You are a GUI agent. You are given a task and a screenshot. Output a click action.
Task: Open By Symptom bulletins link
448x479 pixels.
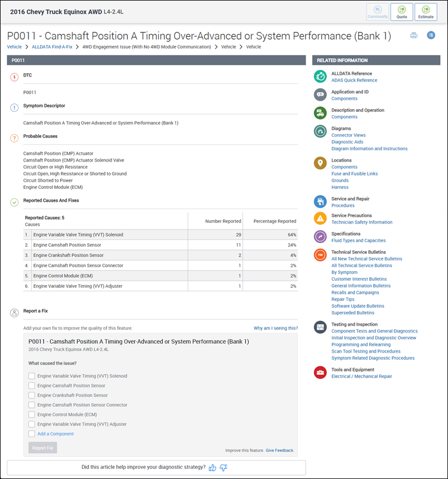click(x=345, y=272)
